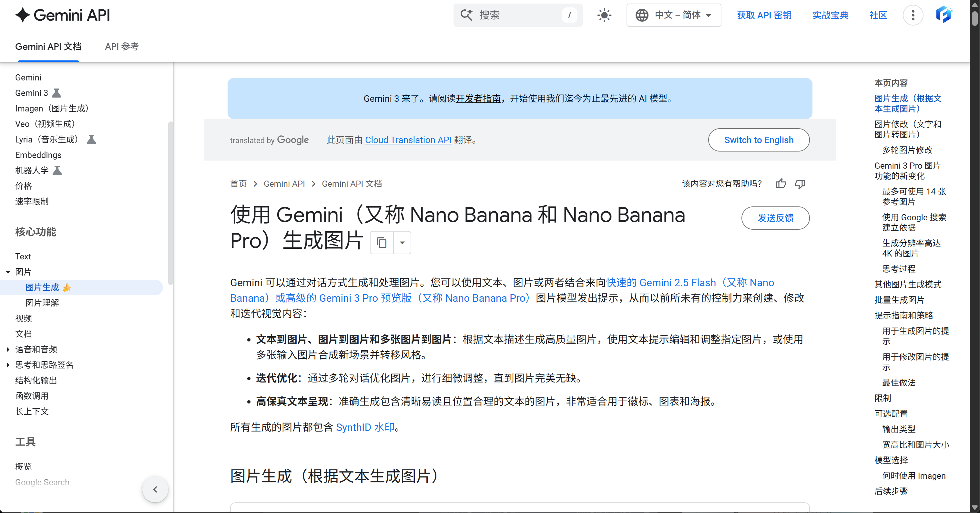Open the Cloud Translation API link
Image resolution: width=980 pixels, height=513 pixels.
(408, 140)
